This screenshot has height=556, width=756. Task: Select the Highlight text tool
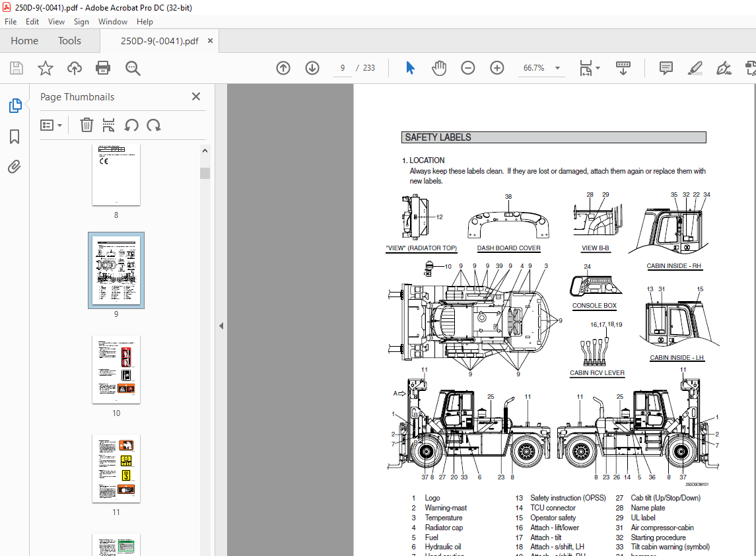(695, 68)
